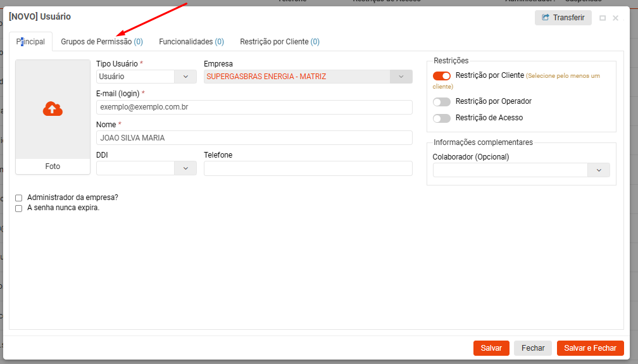Click the Transferir share button
This screenshot has width=638, height=364.
pos(563,18)
